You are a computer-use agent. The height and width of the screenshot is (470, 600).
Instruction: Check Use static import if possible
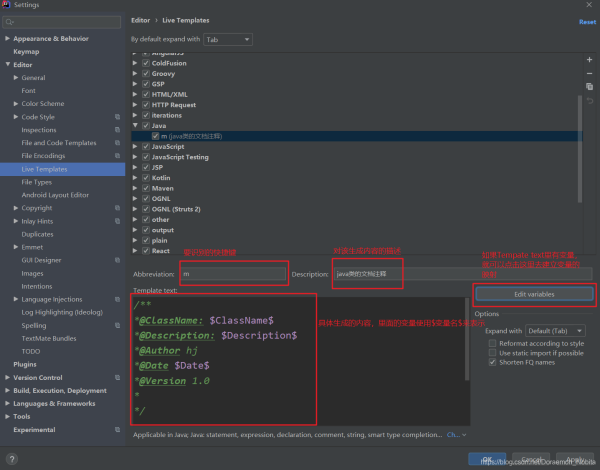492,353
